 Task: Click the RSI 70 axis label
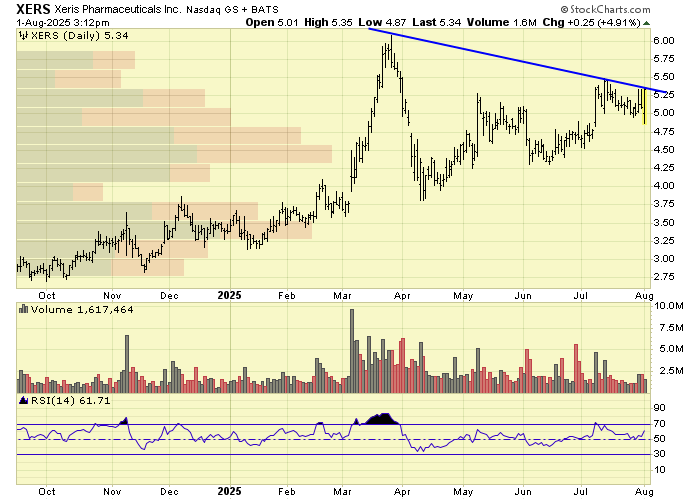click(x=659, y=424)
